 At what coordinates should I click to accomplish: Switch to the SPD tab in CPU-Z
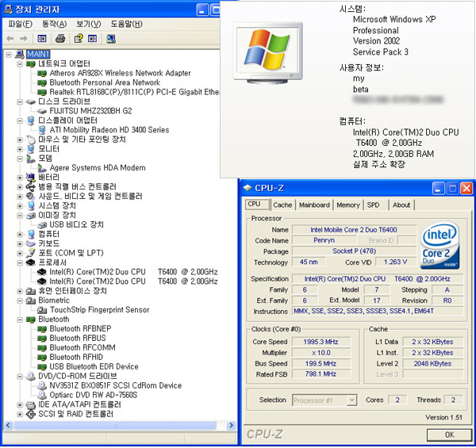[x=373, y=205]
